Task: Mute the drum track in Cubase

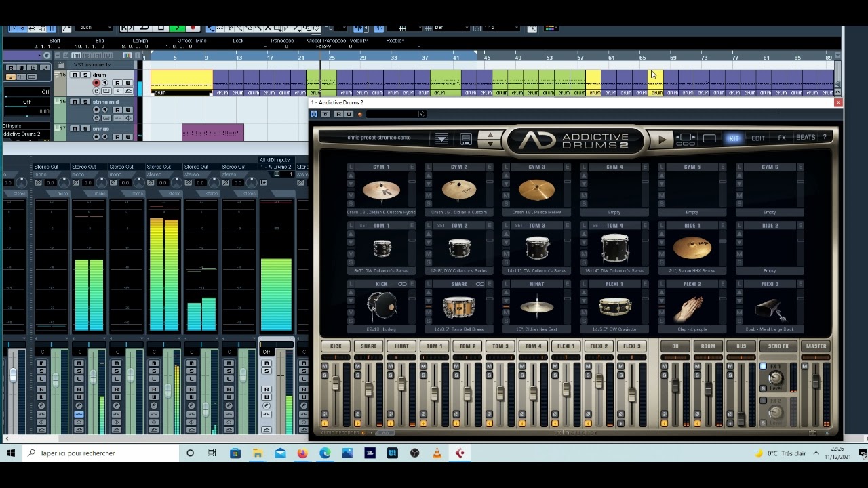Action: point(75,75)
